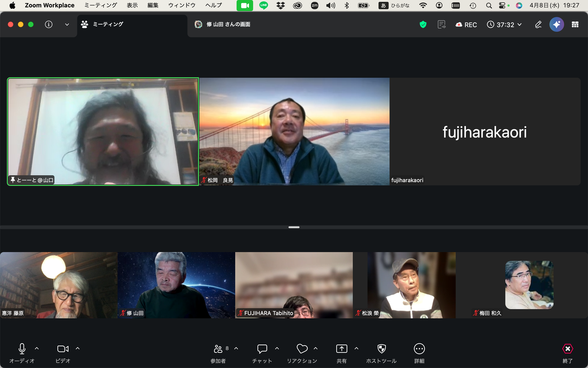Expand the chat options arrow
Image resolution: width=588 pixels, height=368 pixels.
[x=277, y=349]
